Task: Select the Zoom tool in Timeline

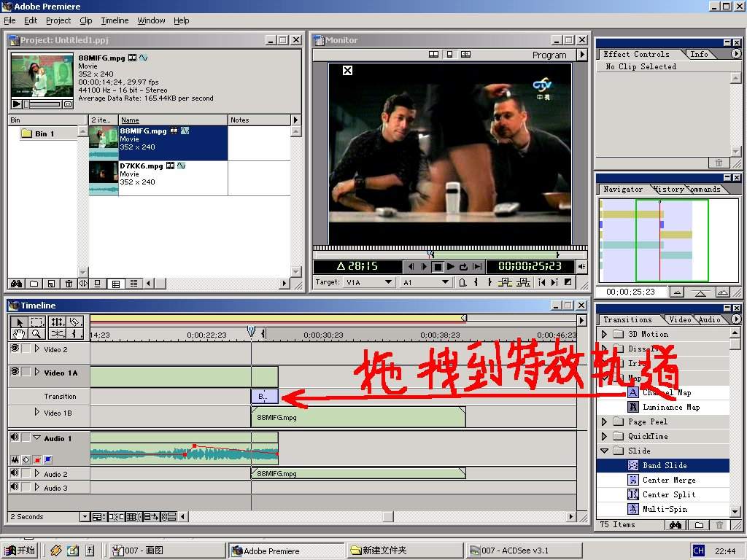Action: 38,333
